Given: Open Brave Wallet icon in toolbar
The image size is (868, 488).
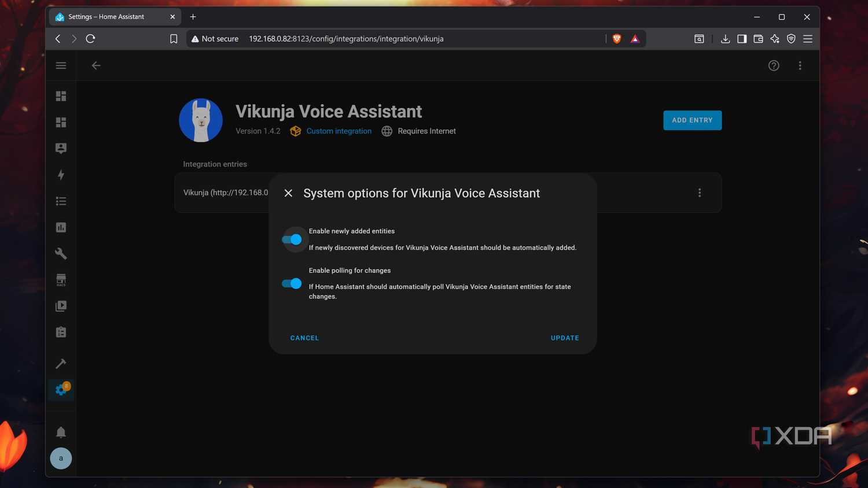Looking at the screenshot, I should [758, 39].
